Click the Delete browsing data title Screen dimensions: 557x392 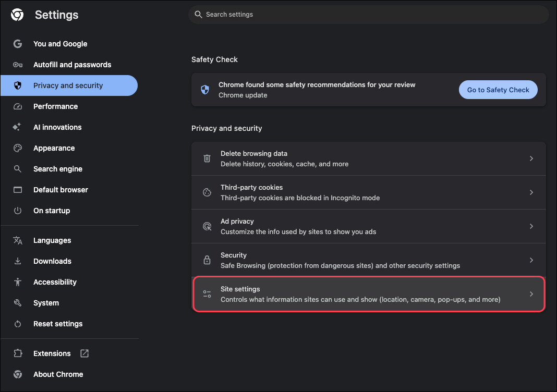(253, 153)
